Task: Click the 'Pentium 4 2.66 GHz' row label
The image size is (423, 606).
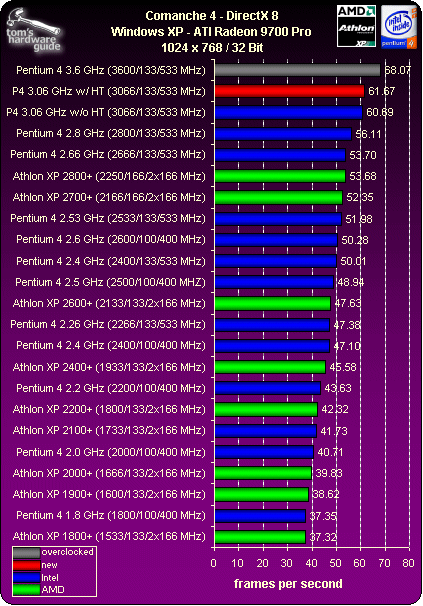Action: (108, 155)
